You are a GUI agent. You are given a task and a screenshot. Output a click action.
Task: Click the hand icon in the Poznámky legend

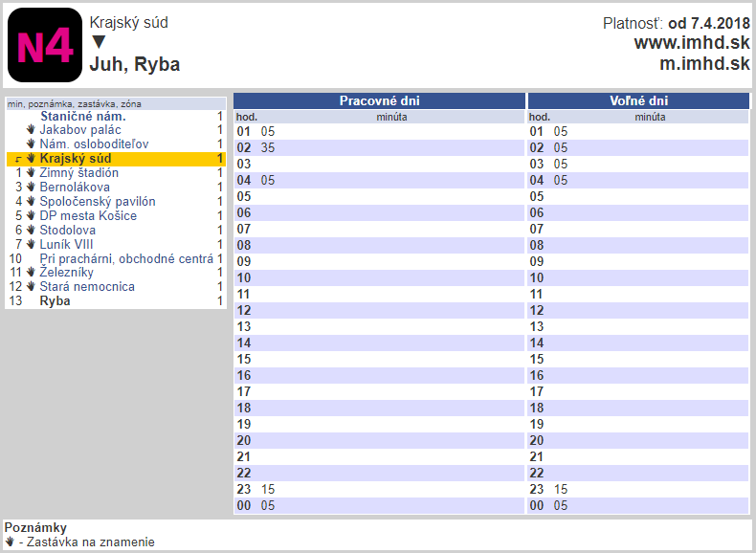point(10,542)
